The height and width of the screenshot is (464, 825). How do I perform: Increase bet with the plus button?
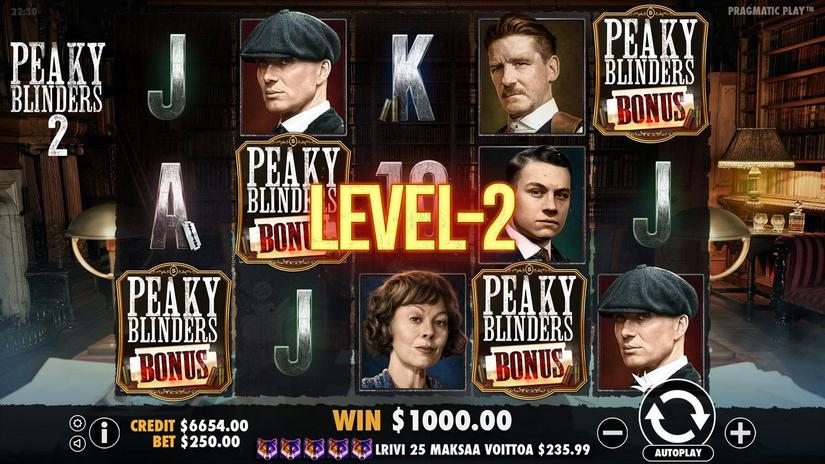740,432
